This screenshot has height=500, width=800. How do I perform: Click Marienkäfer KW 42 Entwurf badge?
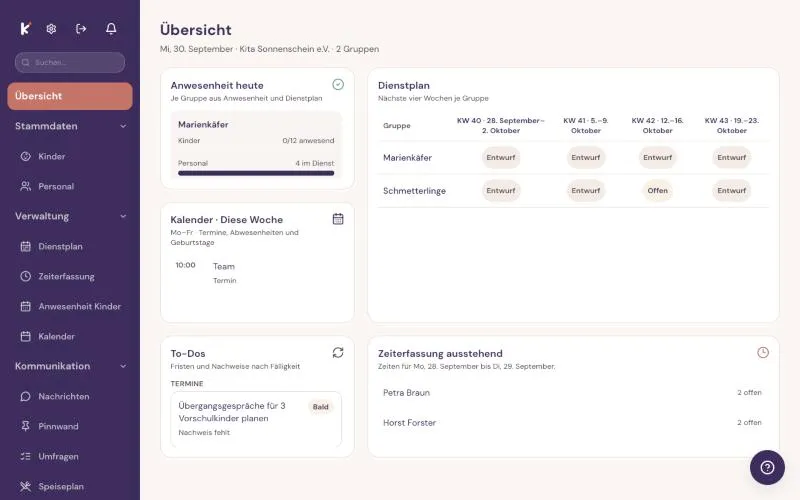click(657, 158)
